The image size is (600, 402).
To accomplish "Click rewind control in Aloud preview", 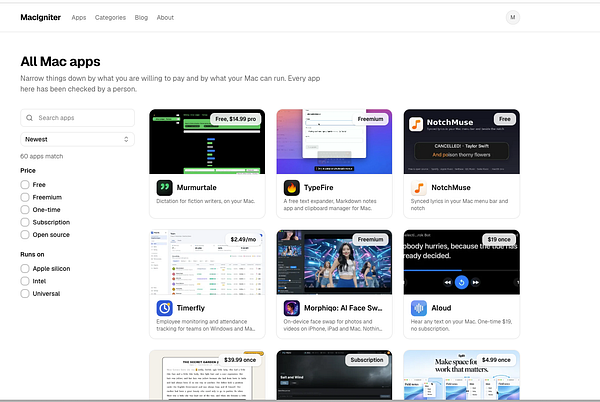I will (447, 282).
